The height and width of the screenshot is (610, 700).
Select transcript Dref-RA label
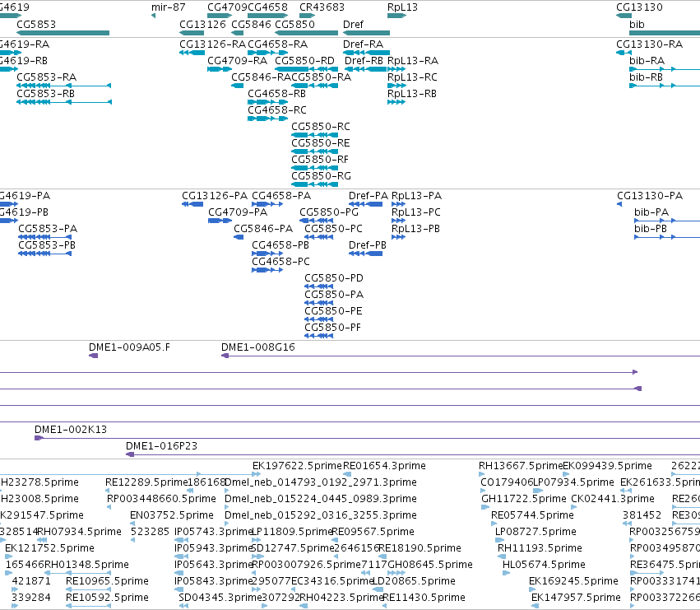tap(363, 44)
